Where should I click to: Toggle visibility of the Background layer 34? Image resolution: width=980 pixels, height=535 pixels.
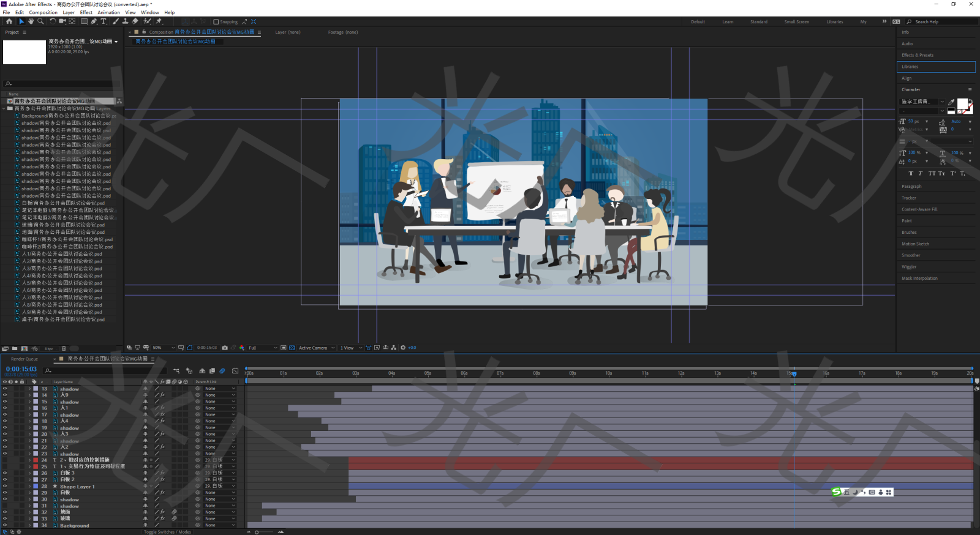click(5, 525)
